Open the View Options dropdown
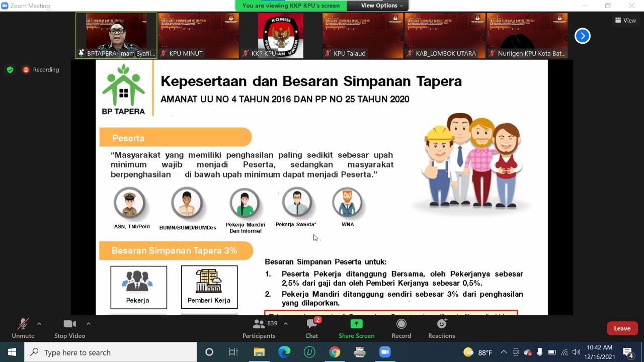This screenshot has height=362, width=644. click(x=382, y=6)
